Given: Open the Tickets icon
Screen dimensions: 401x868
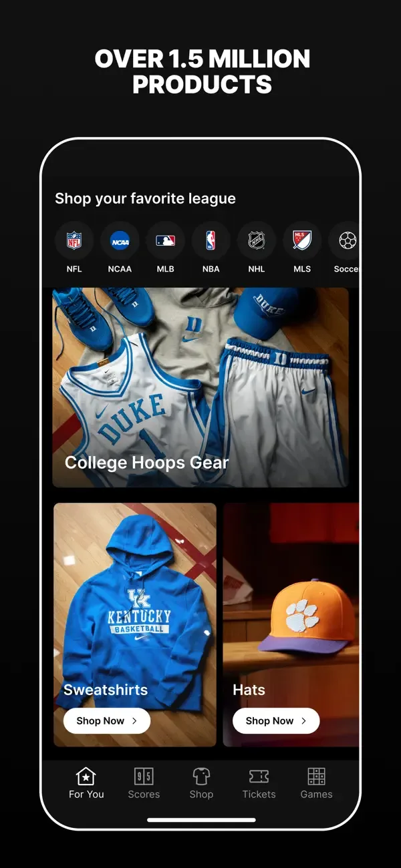Looking at the screenshot, I should (259, 776).
